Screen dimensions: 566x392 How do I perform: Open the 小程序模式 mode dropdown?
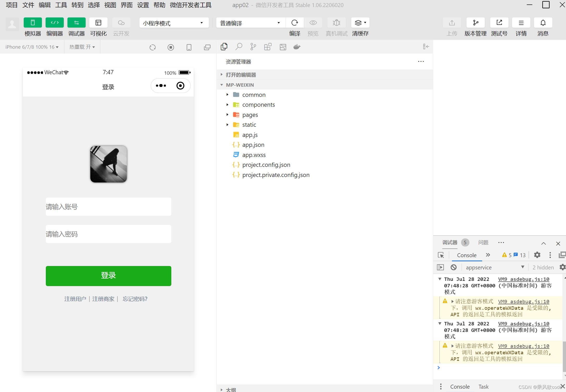pos(174,23)
